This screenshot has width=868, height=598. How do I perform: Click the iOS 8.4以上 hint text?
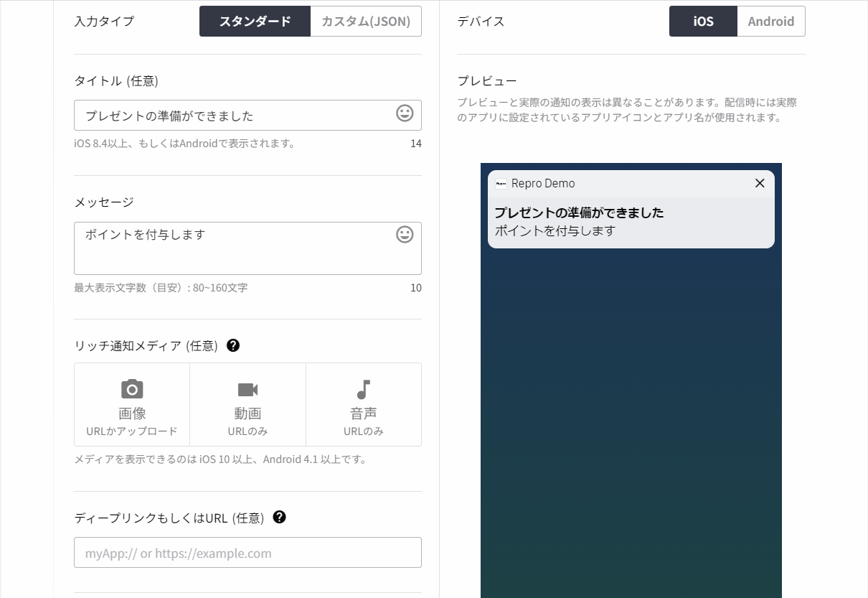click(x=184, y=144)
